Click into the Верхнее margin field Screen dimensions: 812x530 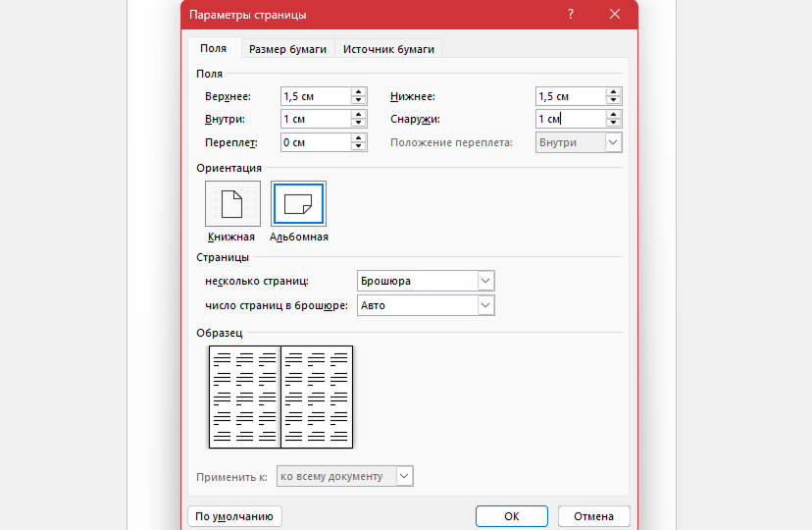click(316, 96)
